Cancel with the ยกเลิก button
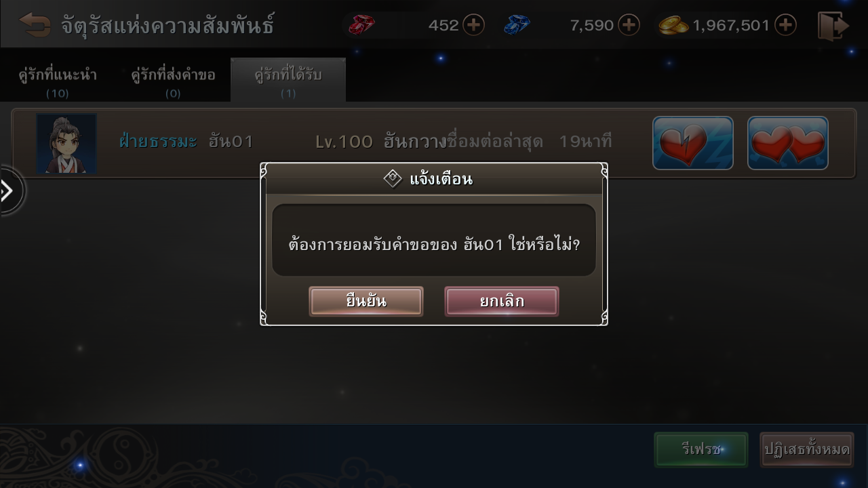 502,302
